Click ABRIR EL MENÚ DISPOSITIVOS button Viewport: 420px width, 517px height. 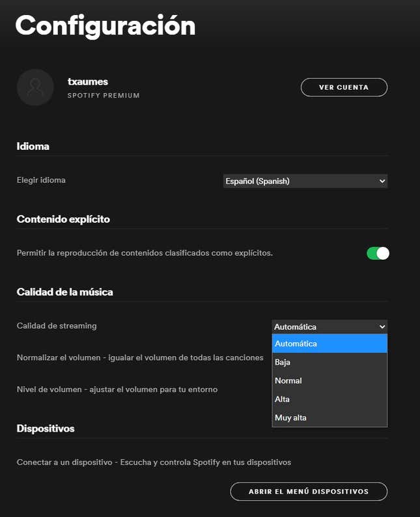coord(309,492)
